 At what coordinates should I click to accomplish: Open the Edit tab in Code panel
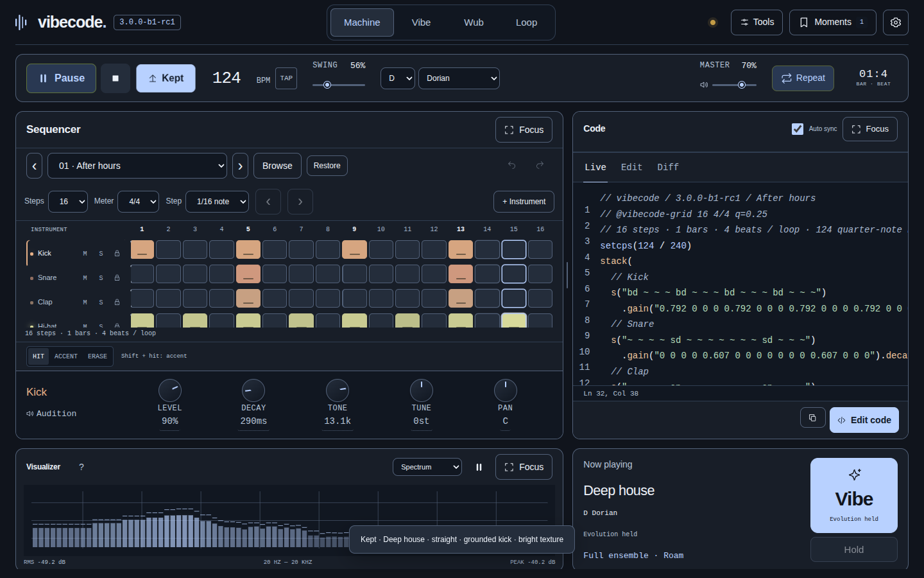click(x=631, y=167)
